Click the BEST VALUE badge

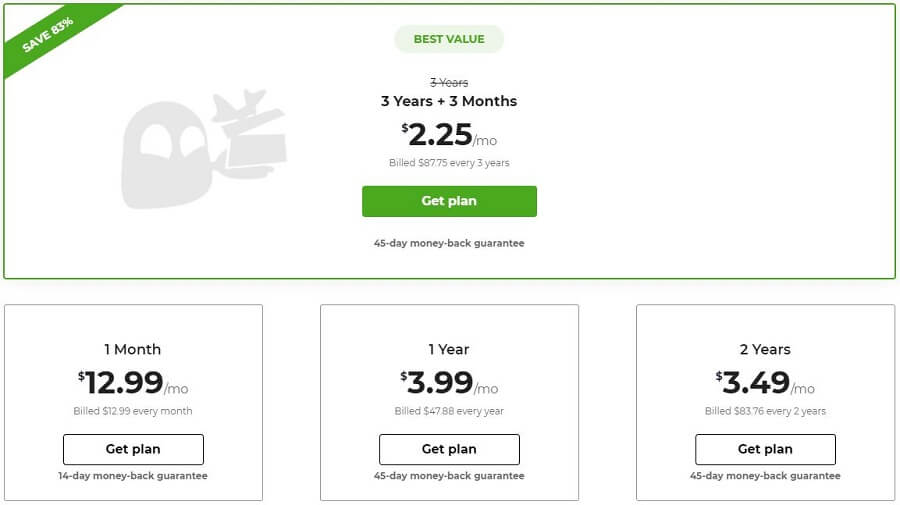point(449,39)
